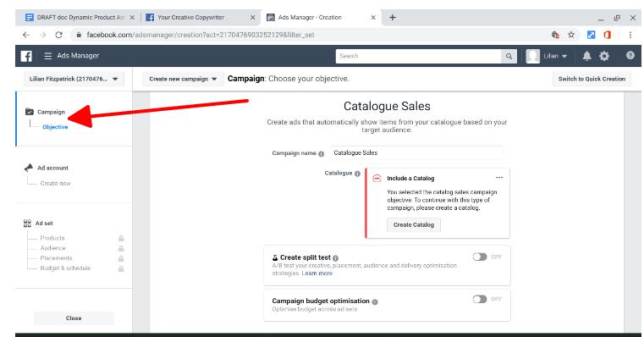Click the browser address bar URL
The image size is (644, 337).
tap(201, 35)
